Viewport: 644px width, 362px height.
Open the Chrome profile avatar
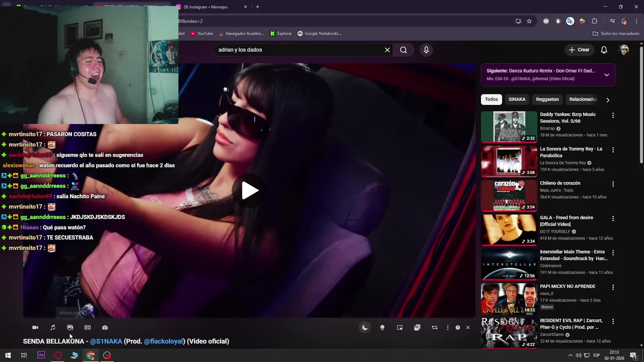click(x=624, y=21)
